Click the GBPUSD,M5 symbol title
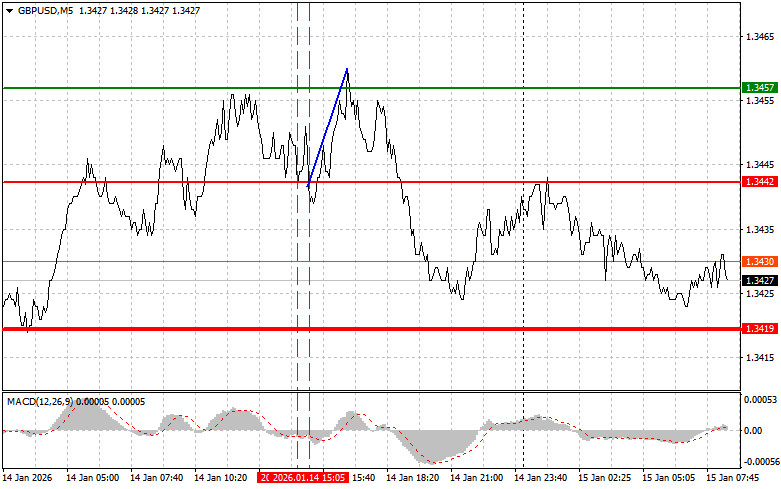 pos(45,10)
